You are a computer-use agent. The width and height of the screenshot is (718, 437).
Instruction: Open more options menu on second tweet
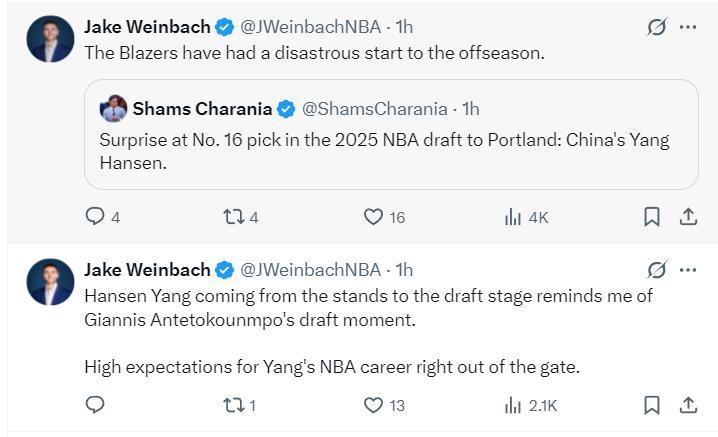(688, 270)
